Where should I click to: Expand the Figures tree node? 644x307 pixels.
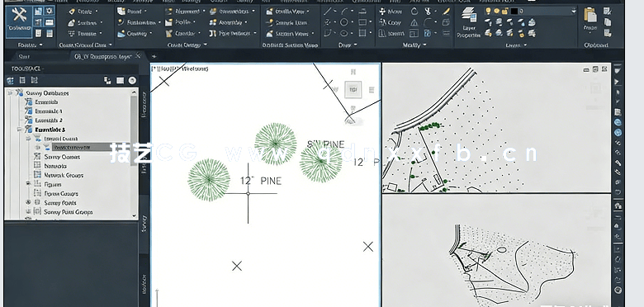28,184
